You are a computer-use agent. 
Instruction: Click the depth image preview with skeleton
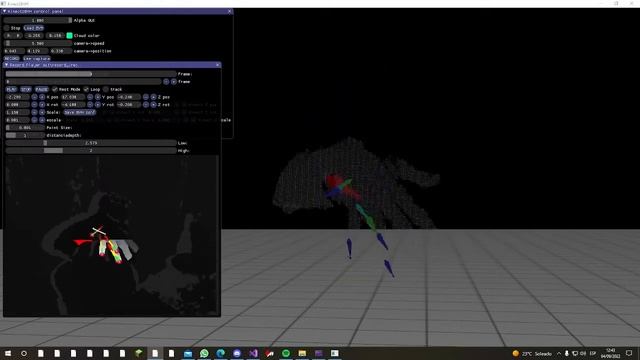[x=112, y=236]
